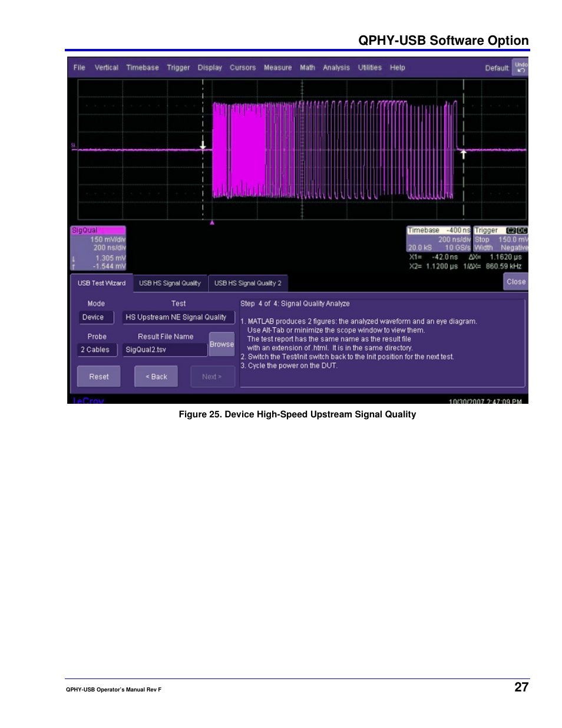The height and width of the screenshot is (728, 562).
Task: Open the Vertical menu
Action: tap(107, 68)
